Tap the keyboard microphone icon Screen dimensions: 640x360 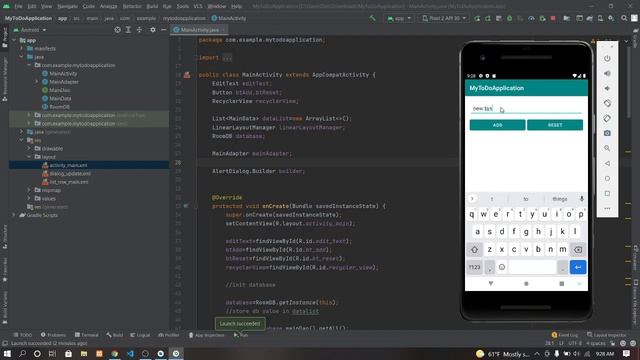(582, 199)
